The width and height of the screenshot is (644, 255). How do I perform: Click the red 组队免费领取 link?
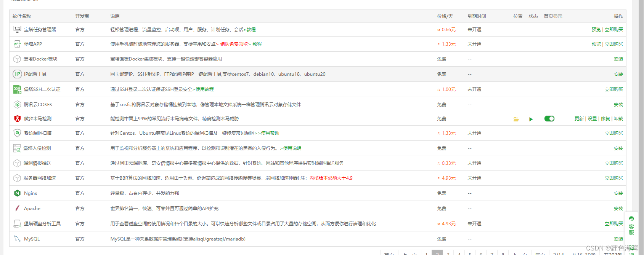234,44
